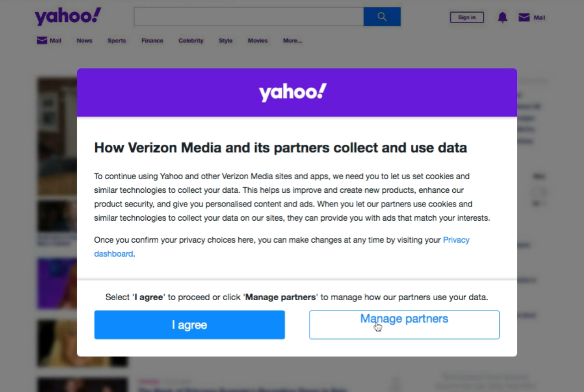Open the Celebrity section
Image resolution: width=584 pixels, height=392 pixels.
tap(191, 41)
